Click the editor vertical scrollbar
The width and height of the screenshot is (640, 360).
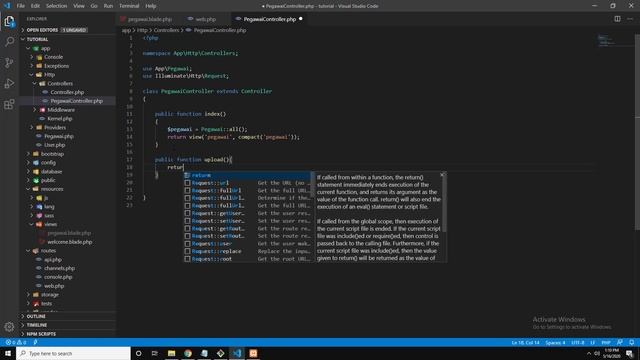(x=637, y=133)
